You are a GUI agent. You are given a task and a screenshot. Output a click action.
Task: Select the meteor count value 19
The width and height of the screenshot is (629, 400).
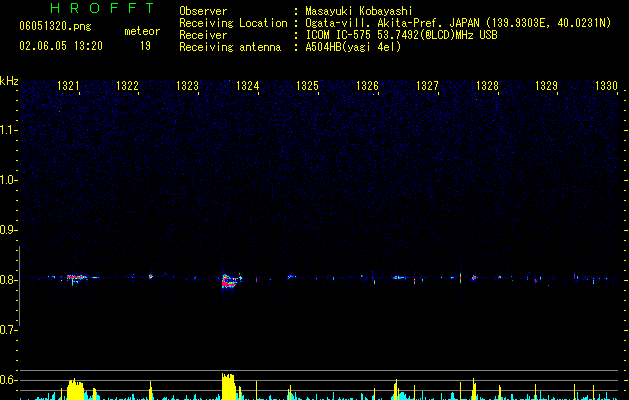coord(145,46)
